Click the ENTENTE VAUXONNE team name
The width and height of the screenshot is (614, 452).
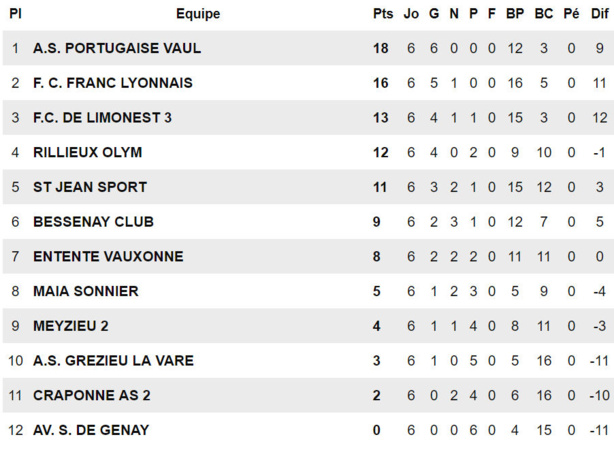pyautogui.click(x=108, y=257)
